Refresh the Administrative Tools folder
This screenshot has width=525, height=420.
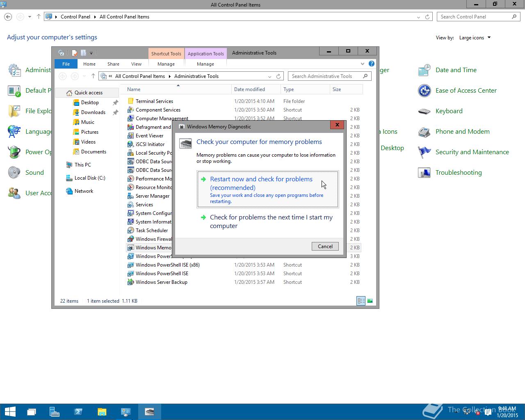278,76
